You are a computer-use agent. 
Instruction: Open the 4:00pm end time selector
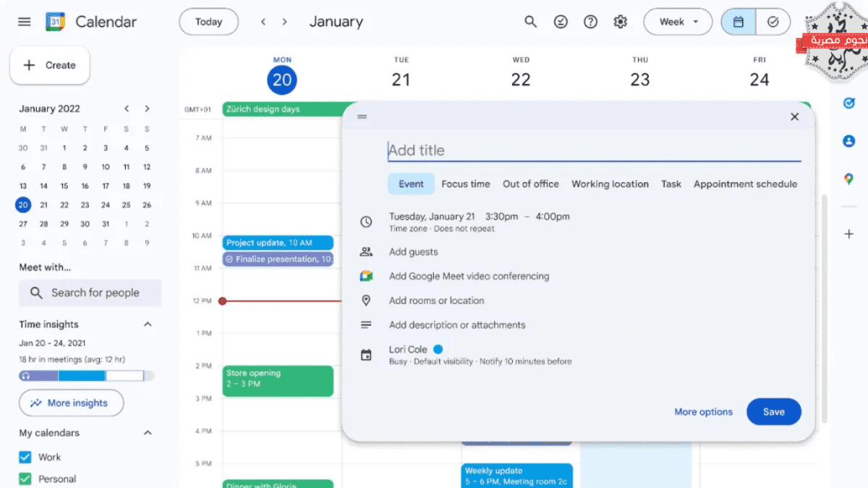click(553, 216)
